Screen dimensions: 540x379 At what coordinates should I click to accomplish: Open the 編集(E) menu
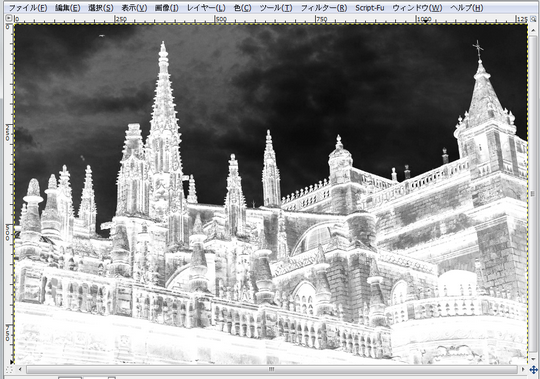[68, 8]
